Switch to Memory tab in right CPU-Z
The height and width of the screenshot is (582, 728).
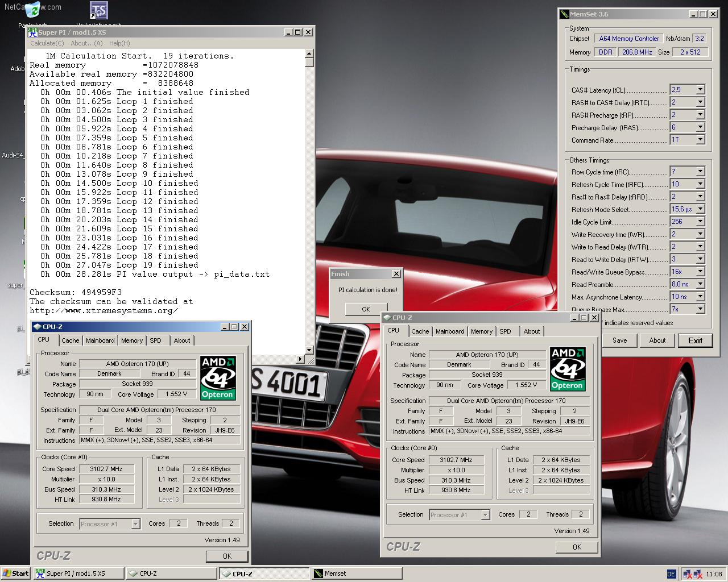click(482, 331)
